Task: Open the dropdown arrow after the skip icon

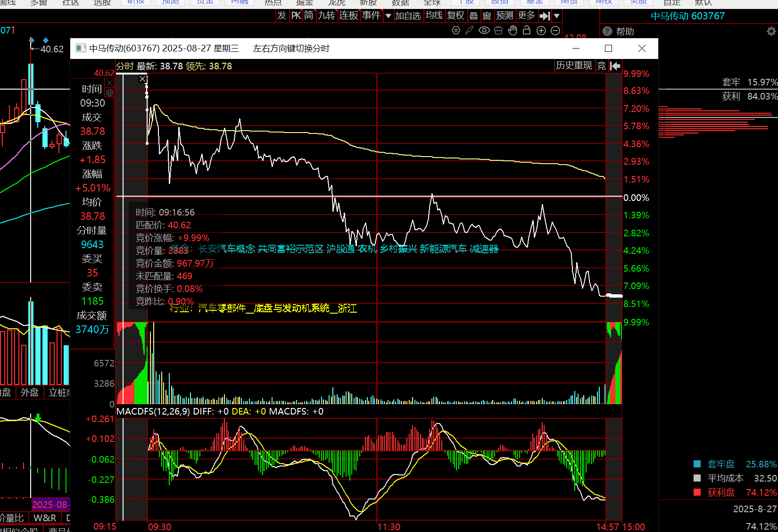Action: (557, 16)
